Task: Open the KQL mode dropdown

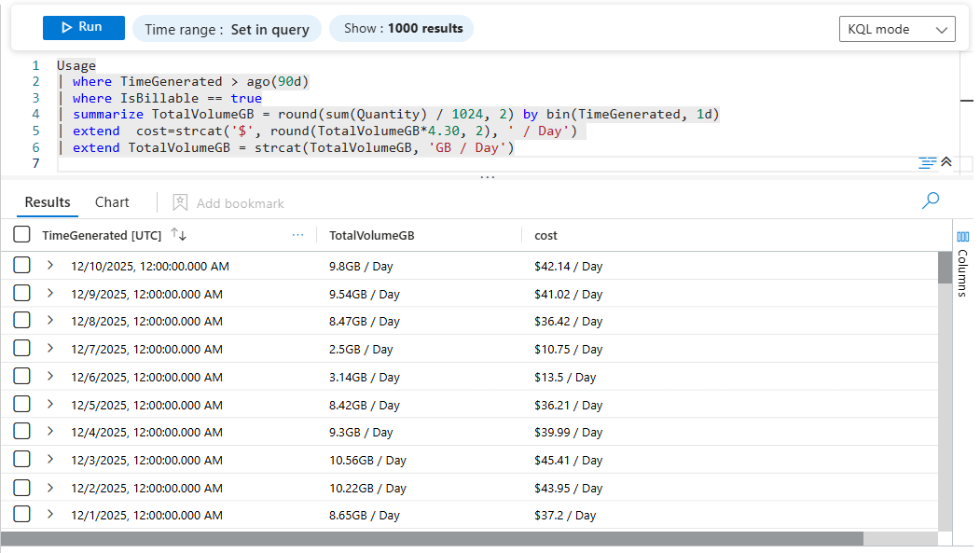Action: coord(897,29)
